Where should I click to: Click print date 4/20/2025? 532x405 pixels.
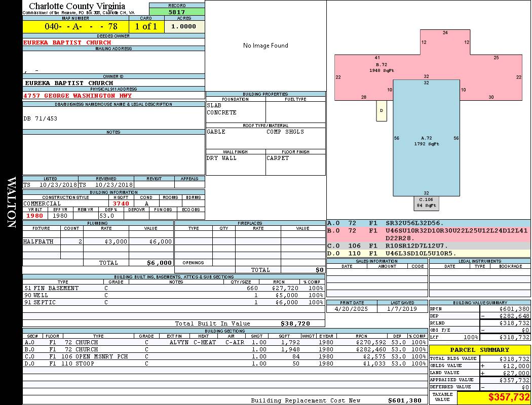pos(351,309)
